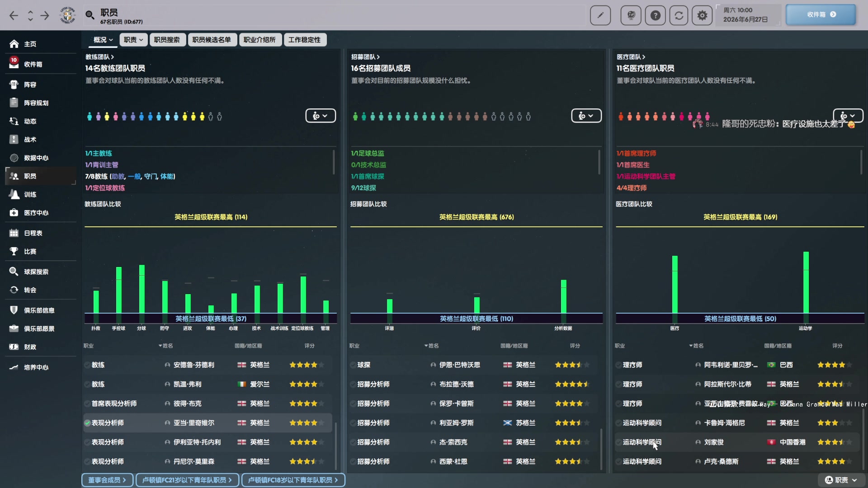Expand the 职责 responsibilities dropdown
This screenshot has width=868, height=488.
pos(133,40)
